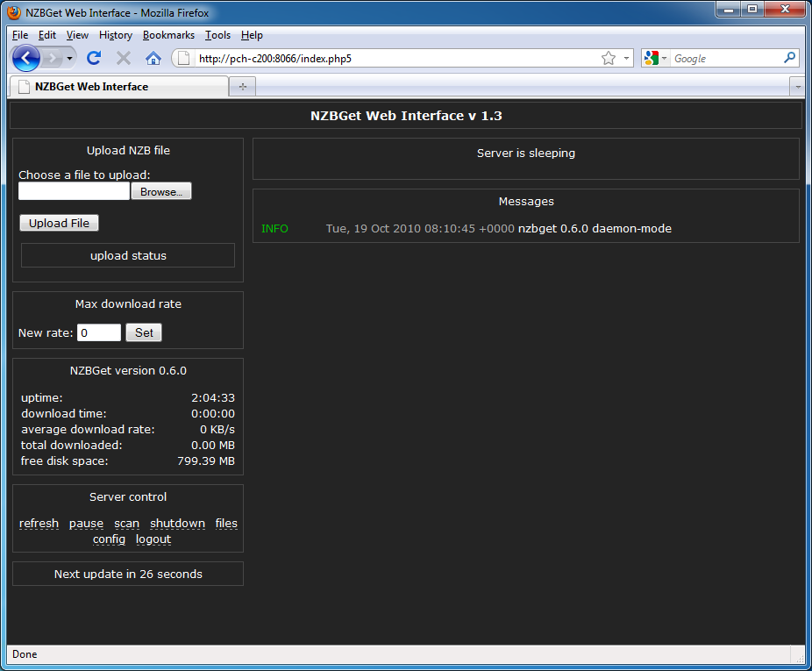Open the address bar history dropdown
Screen dimensions: 812x671
click(x=626, y=58)
